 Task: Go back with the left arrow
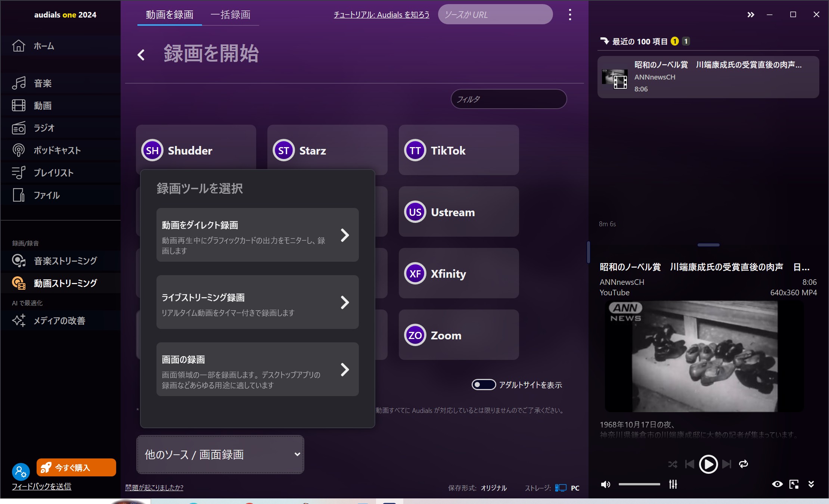(141, 55)
